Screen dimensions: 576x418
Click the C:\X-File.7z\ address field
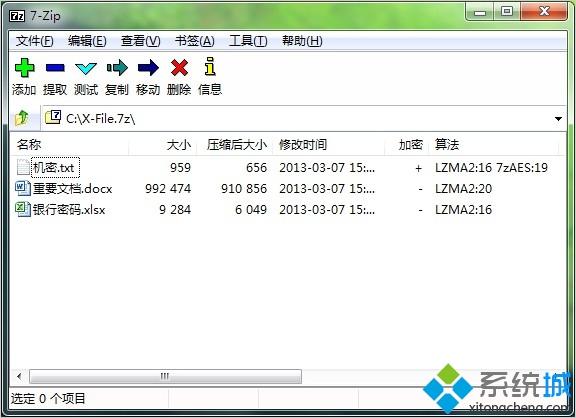click(x=303, y=118)
